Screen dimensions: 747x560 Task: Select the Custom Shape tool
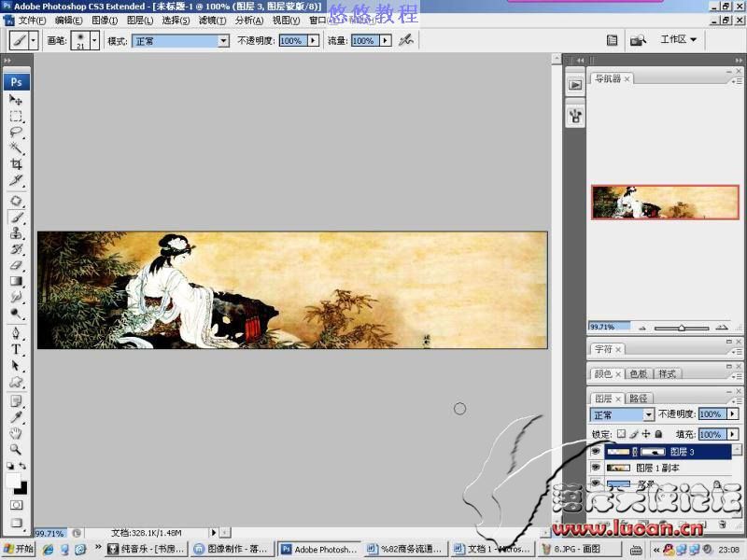point(16,382)
